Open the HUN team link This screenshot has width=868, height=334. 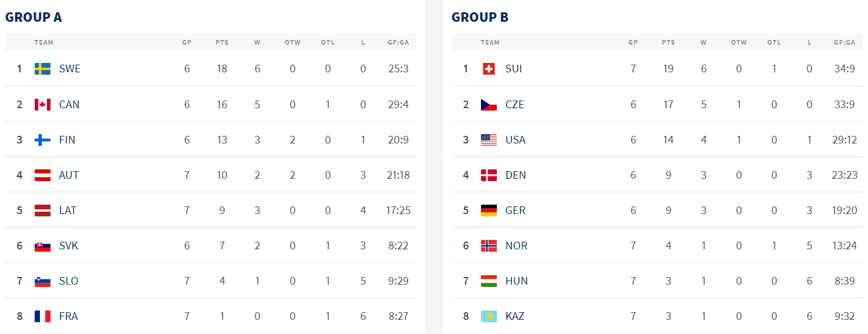[517, 281]
